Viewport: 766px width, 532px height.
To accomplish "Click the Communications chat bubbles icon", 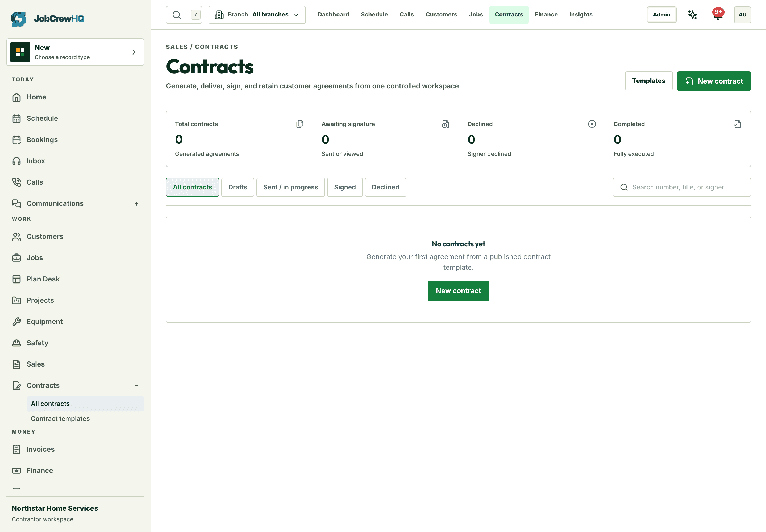I will tap(16, 204).
